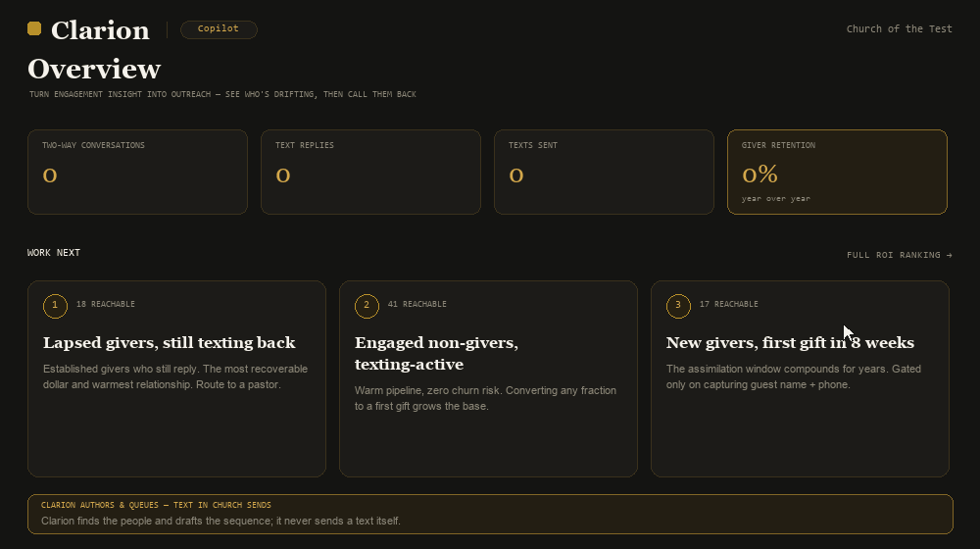
Task: Open the Engaged non-givers, texting-active card
Action: coord(488,379)
